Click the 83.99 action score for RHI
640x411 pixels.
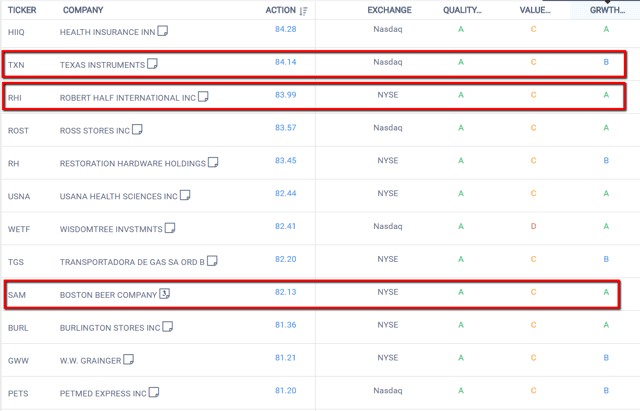pyautogui.click(x=285, y=95)
